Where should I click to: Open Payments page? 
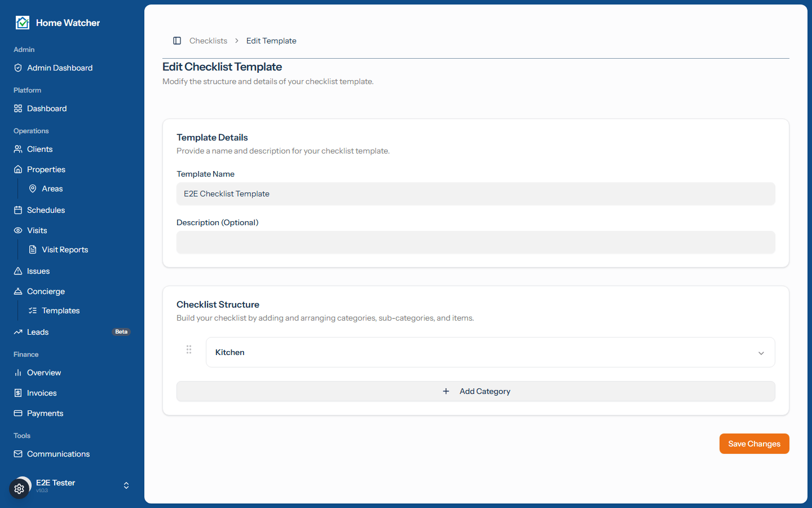pos(72,413)
